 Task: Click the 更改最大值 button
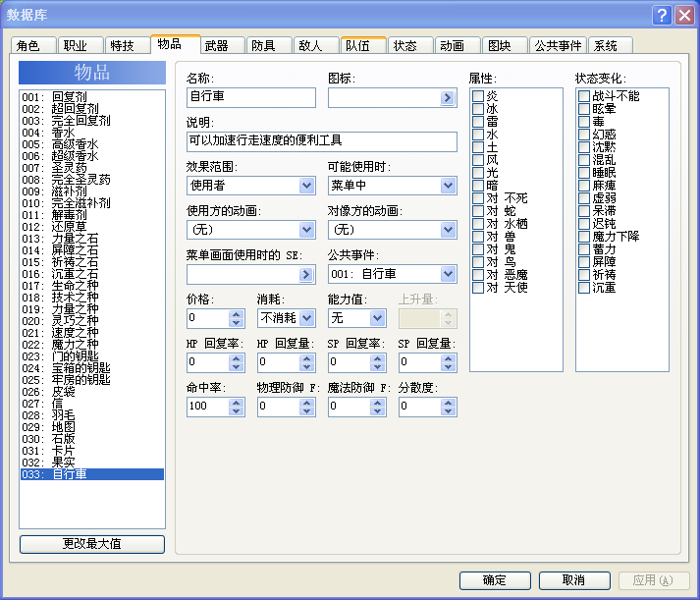pyautogui.click(x=92, y=544)
